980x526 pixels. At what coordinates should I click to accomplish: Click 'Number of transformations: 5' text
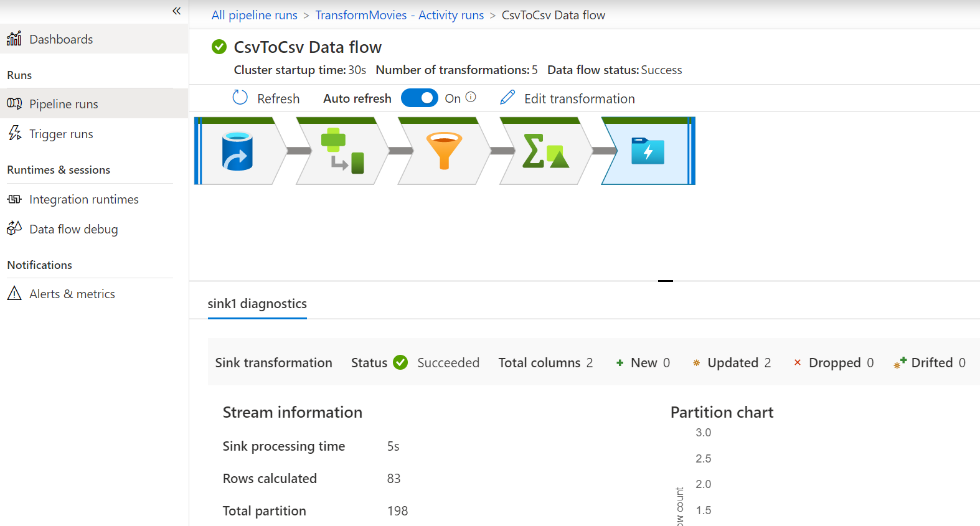pos(457,70)
